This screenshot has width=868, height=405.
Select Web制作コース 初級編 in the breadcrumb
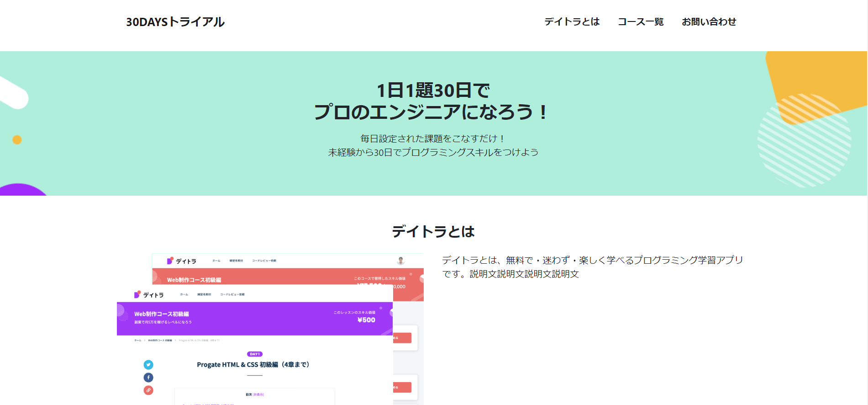click(160, 341)
